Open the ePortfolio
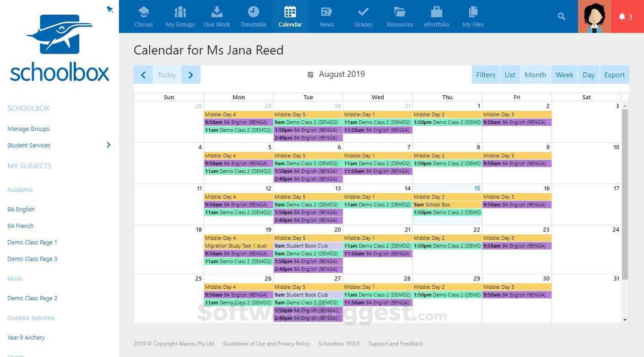This screenshot has width=644, height=357. [x=436, y=16]
